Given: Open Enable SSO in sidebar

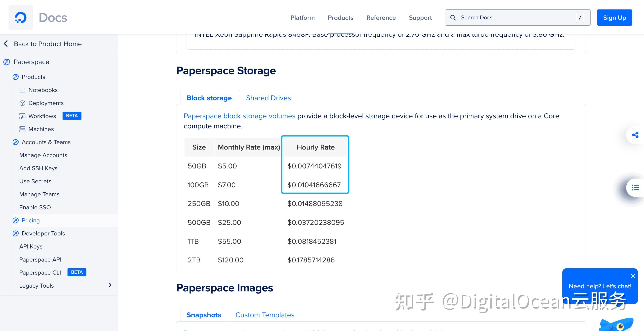Looking at the screenshot, I should [35, 207].
